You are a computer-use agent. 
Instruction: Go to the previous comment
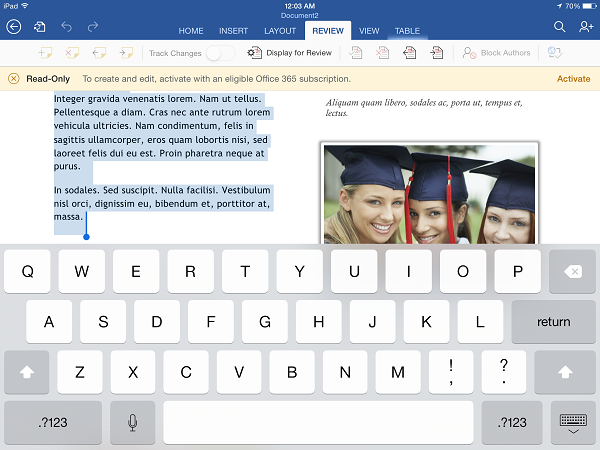click(x=99, y=53)
